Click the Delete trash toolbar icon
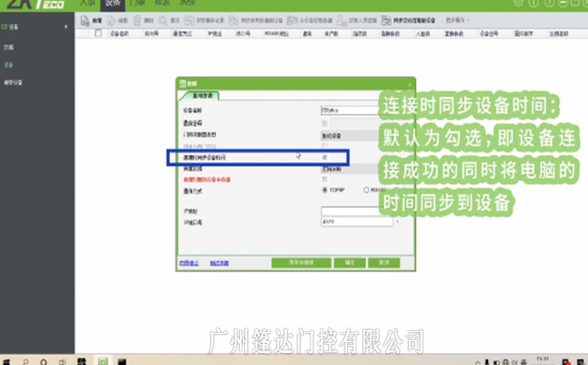Viewport: 588px width, 365px height. [x=137, y=20]
